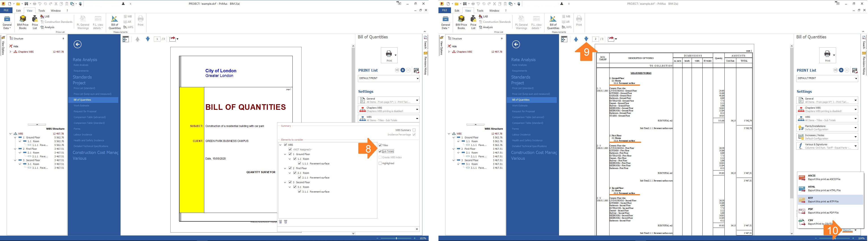Choose ASCII export option in right window
Viewport: 868px width, 241px height.
(x=830, y=177)
